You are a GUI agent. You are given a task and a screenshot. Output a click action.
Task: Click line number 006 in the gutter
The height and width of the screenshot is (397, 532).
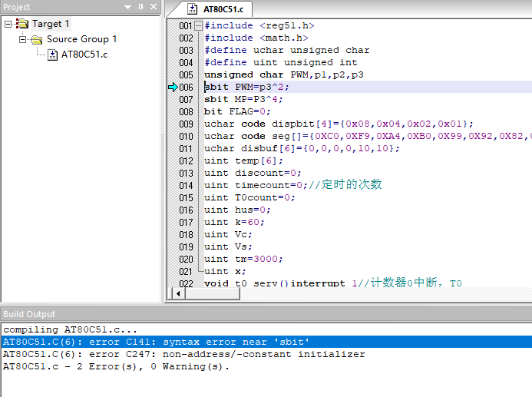point(186,88)
